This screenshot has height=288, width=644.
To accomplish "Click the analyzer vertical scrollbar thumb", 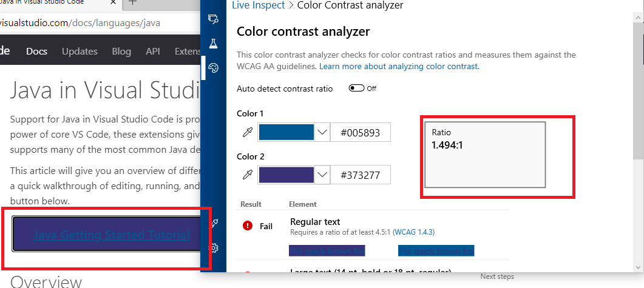I will (x=638, y=91).
